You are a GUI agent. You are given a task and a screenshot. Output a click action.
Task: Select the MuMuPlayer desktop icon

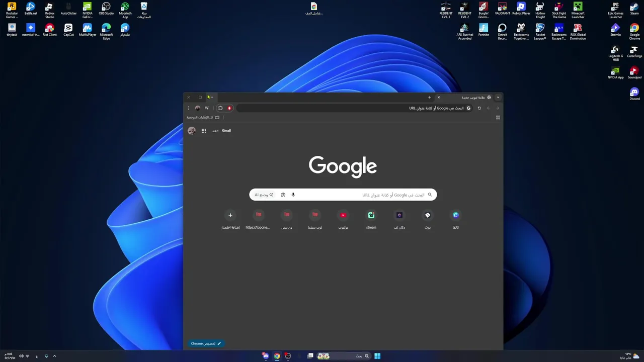click(x=87, y=30)
